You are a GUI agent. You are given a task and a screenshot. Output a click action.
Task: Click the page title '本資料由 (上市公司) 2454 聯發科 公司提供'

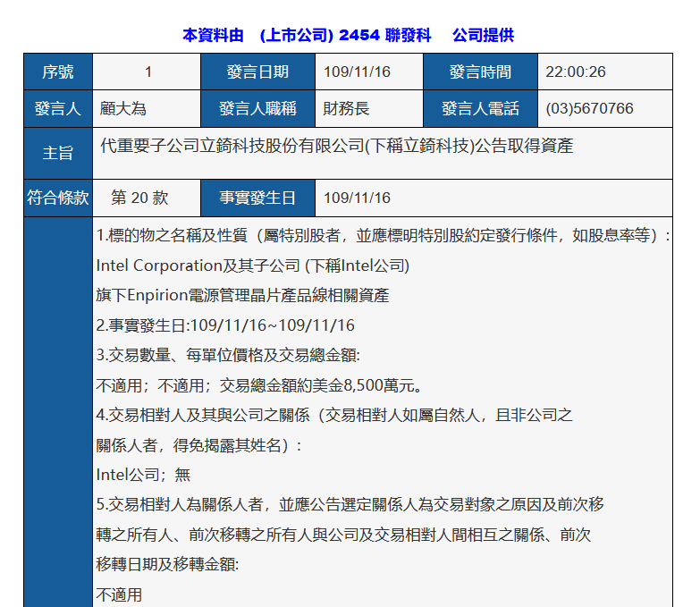tap(348, 35)
